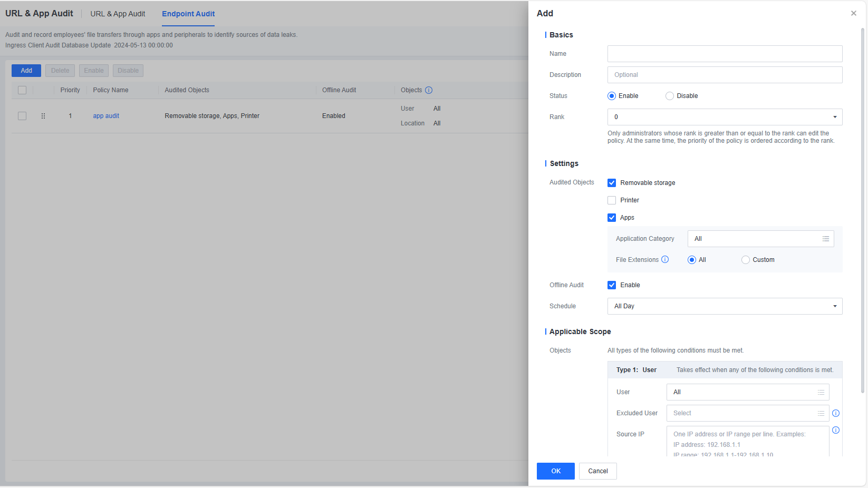Open list icon in Application Category field
Screen dimensions: 868x488
point(825,239)
